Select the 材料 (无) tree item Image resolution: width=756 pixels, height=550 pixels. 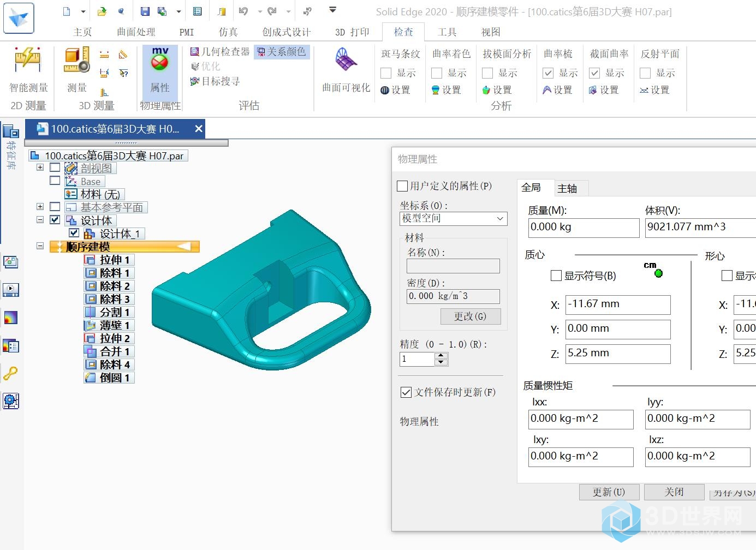pos(95,194)
